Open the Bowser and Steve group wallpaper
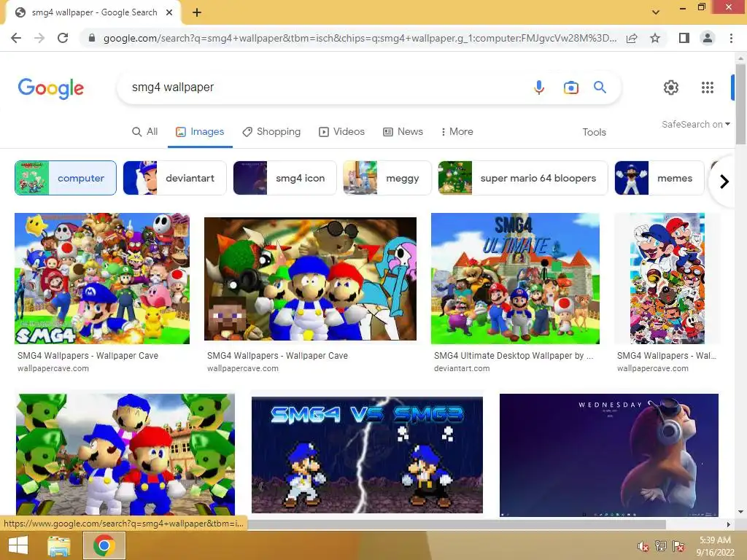The height and width of the screenshot is (560, 747). [x=310, y=279]
